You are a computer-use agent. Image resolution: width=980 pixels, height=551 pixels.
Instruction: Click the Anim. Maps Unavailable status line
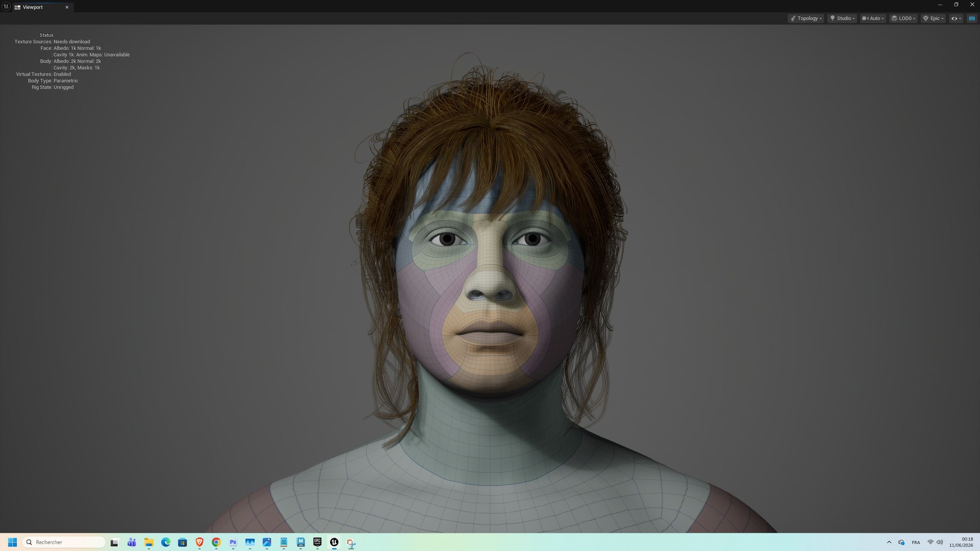click(90, 55)
